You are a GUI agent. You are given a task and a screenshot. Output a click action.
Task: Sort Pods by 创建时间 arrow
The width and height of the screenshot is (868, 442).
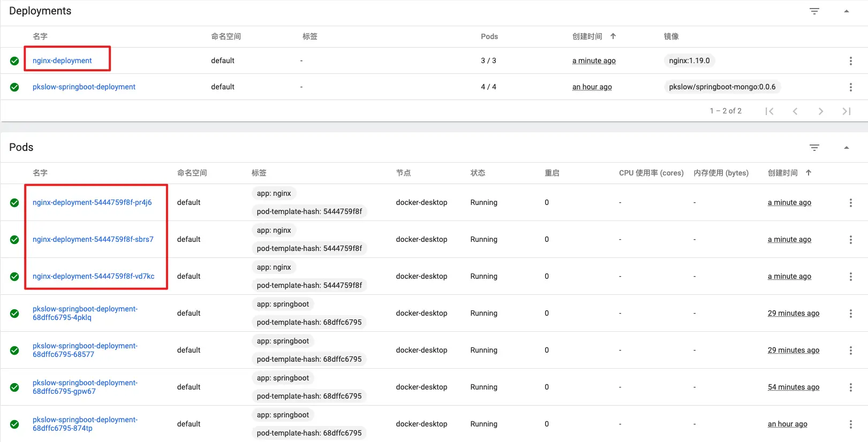point(809,173)
